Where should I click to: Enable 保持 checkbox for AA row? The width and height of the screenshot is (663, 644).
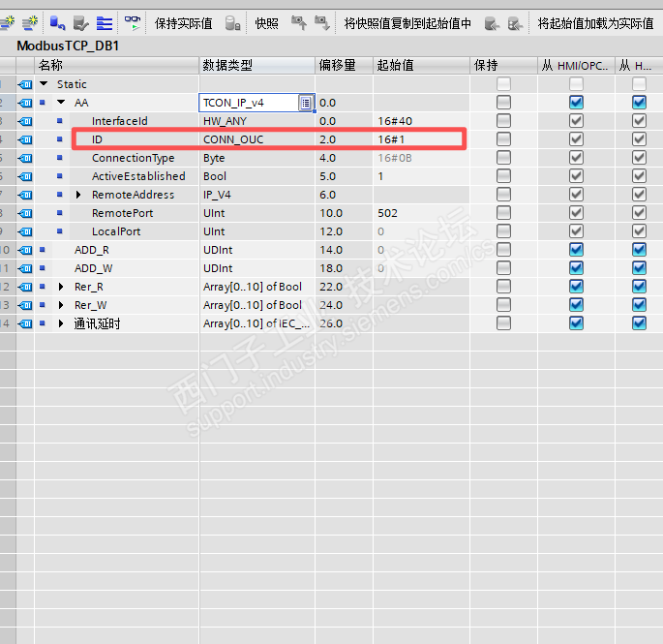tap(503, 103)
